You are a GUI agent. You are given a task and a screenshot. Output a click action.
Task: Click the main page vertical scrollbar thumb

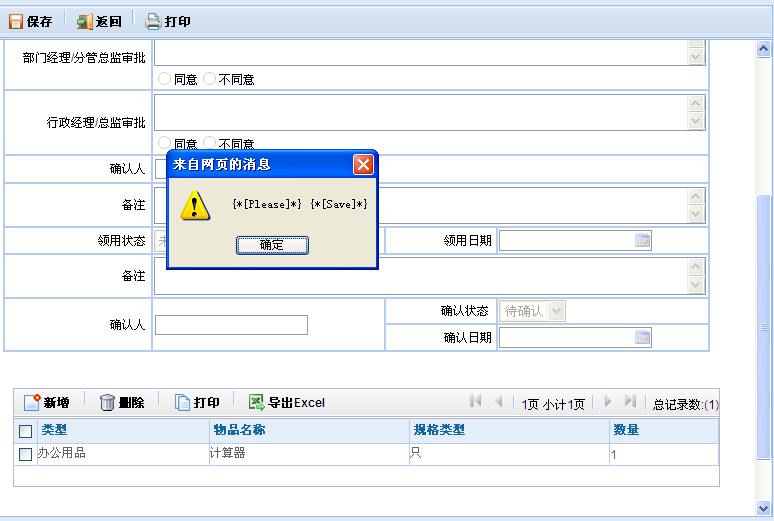(x=763, y=326)
